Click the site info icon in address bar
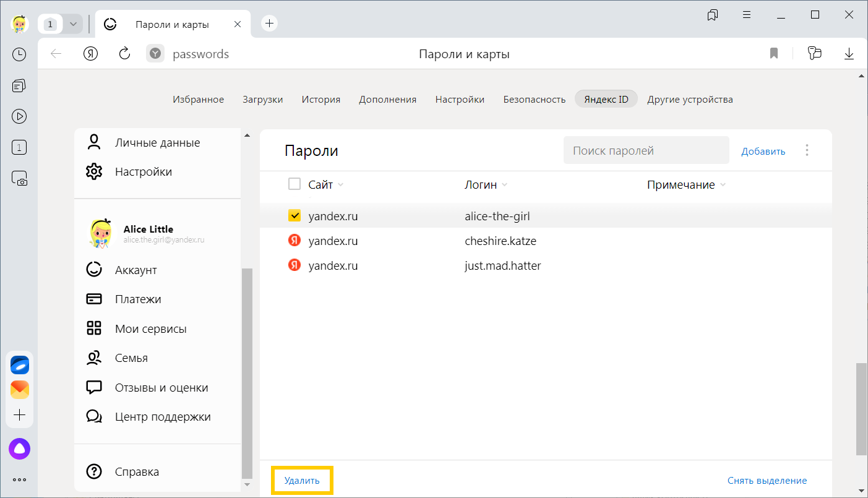Screen dimensions: 868x498 [x=155, y=54]
